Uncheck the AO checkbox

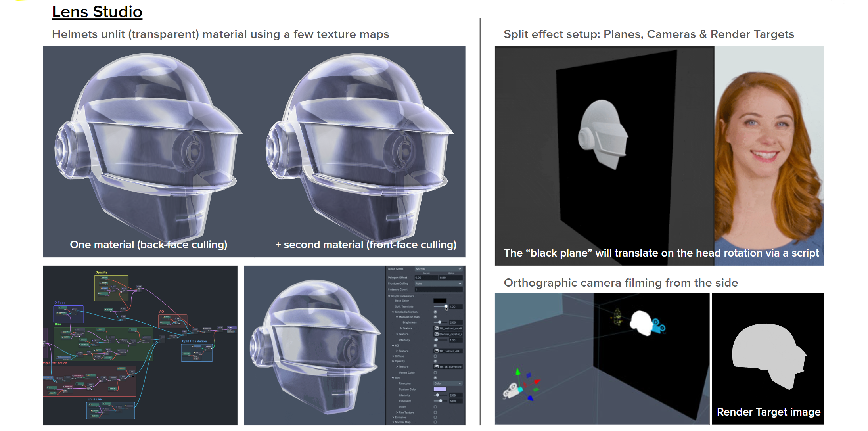pos(435,345)
